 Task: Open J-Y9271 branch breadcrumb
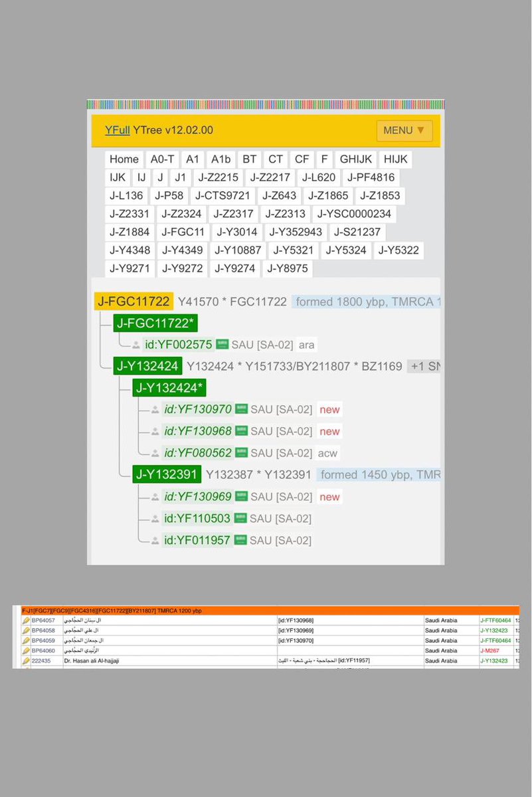[130, 269]
